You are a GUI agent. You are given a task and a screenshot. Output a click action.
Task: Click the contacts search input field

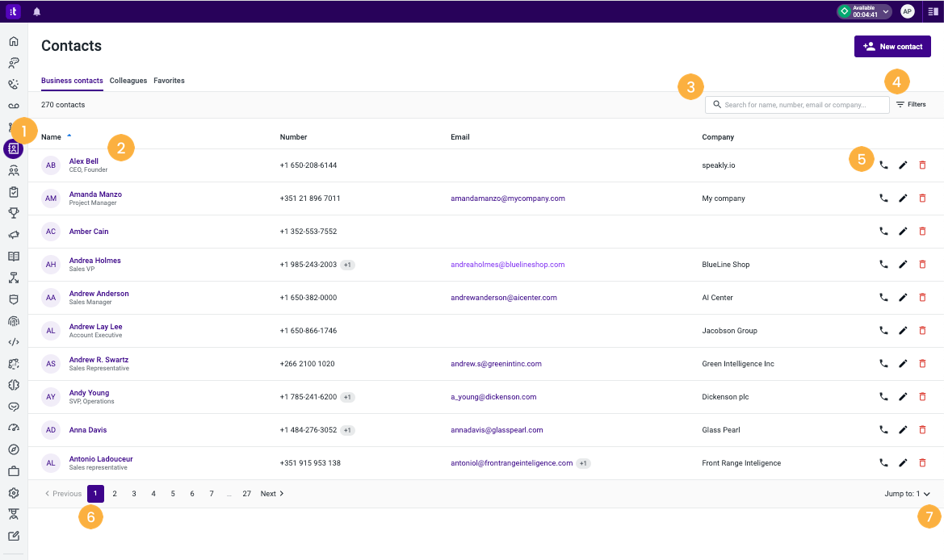click(795, 105)
